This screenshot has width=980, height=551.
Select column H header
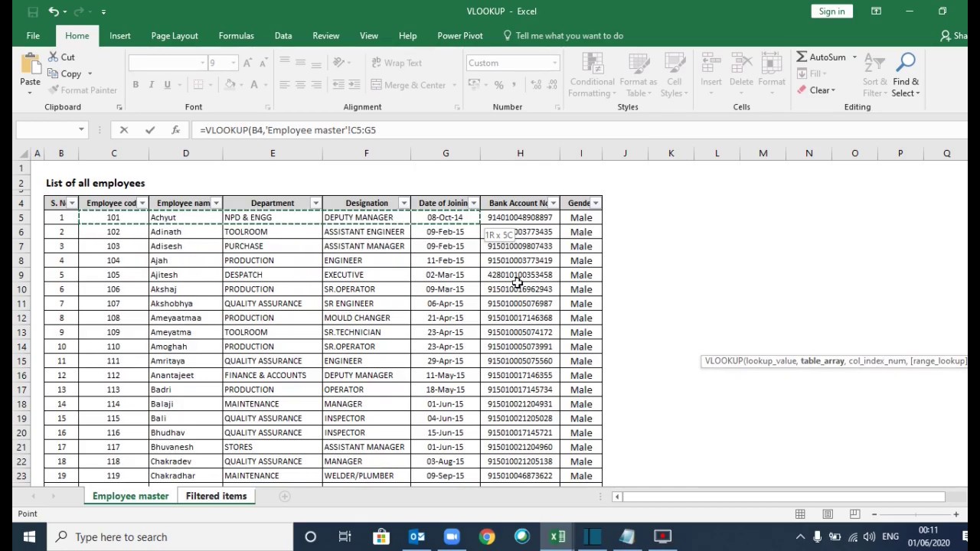click(x=520, y=154)
